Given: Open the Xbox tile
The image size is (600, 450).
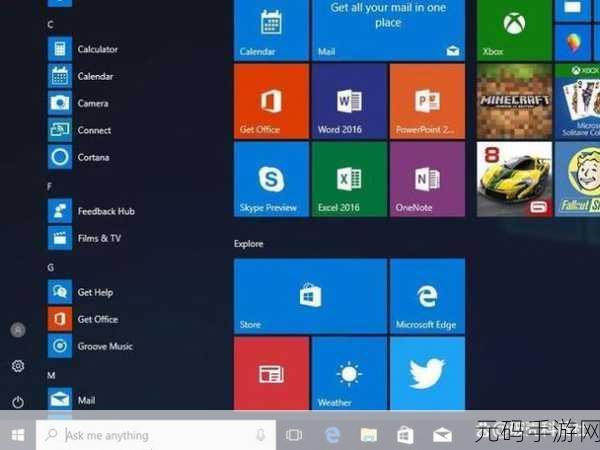Looking at the screenshot, I should click(x=514, y=30).
